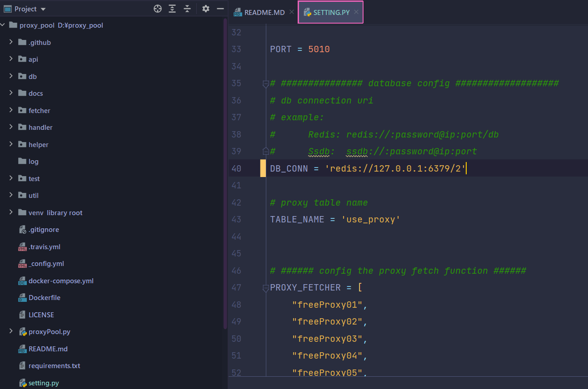
Task: Click the .github folder icon
Action: click(22, 42)
